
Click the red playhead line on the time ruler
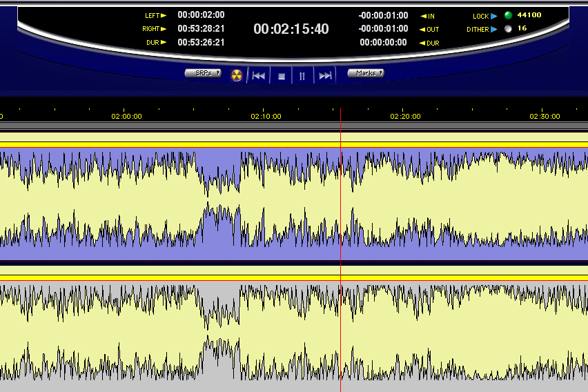point(340,115)
